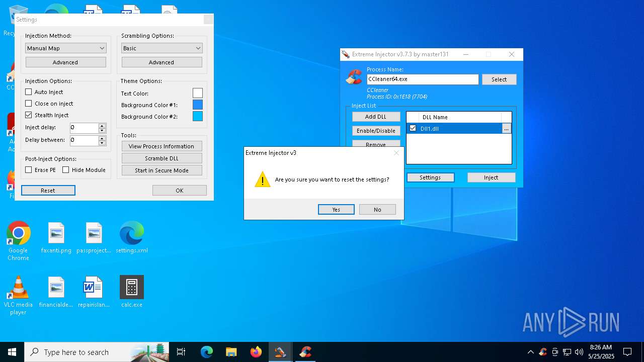
Task: Pick Background Color #2 swatch
Action: pyautogui.click(x=198, y=116)
